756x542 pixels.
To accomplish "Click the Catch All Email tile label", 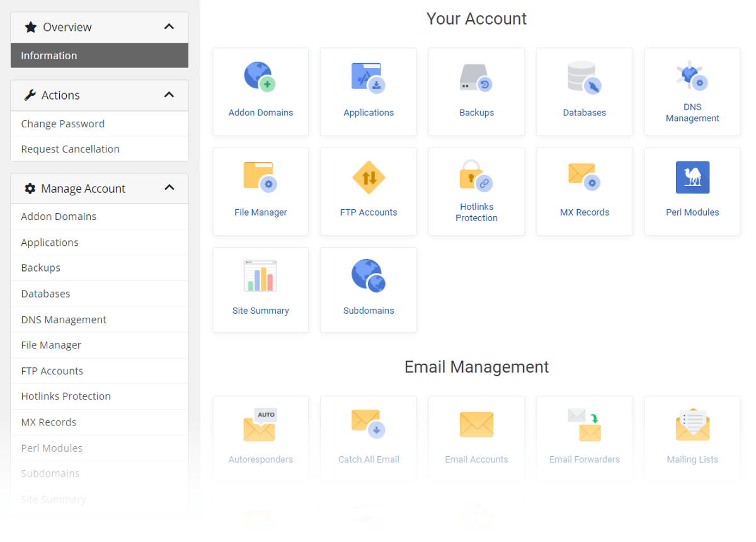I will point(369,459).
